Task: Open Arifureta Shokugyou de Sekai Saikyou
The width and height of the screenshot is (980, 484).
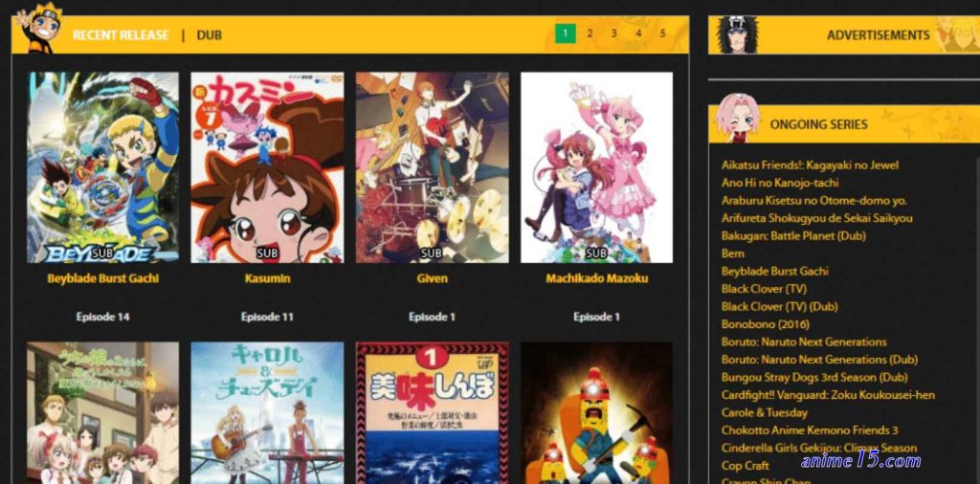Action: click(817, 219)
